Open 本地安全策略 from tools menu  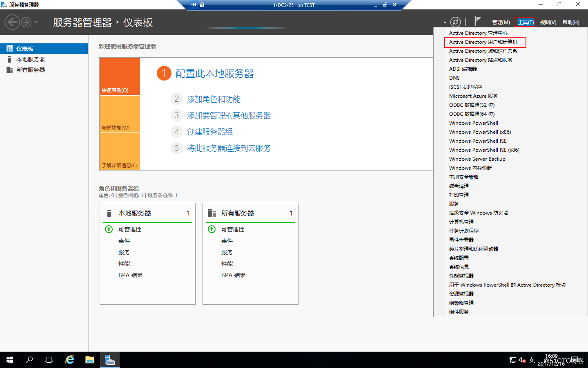pyautogui.click(x=510, y=177)
